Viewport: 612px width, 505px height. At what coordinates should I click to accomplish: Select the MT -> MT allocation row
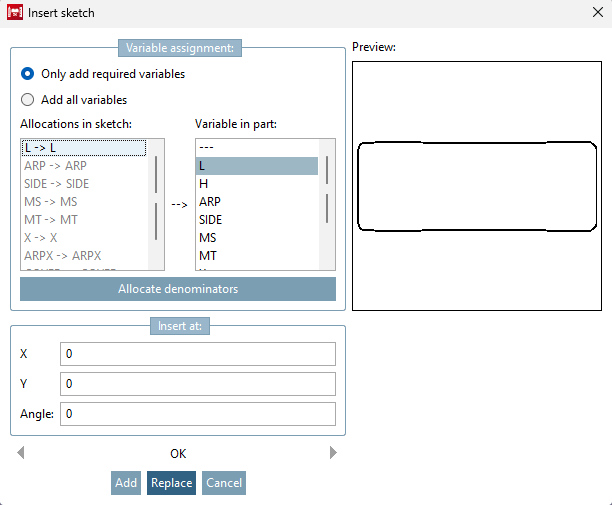[x=84, y=220]
